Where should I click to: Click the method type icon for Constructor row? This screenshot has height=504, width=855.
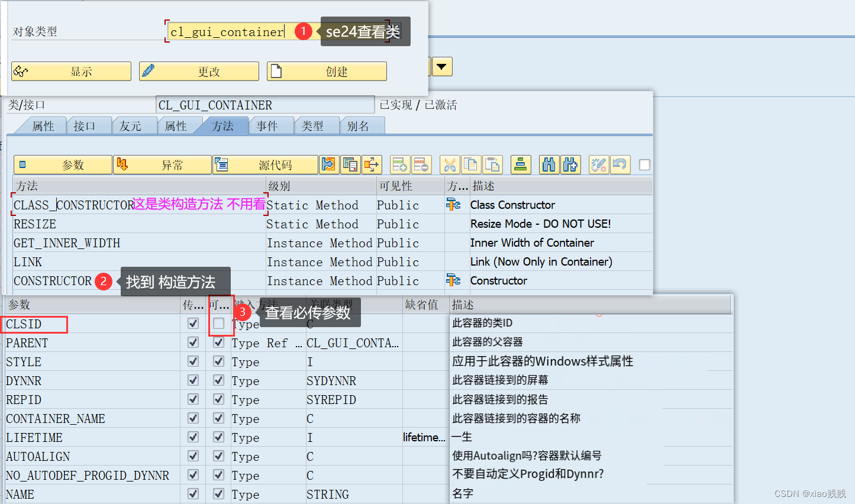pyautogui.click(x=453, y=280)
